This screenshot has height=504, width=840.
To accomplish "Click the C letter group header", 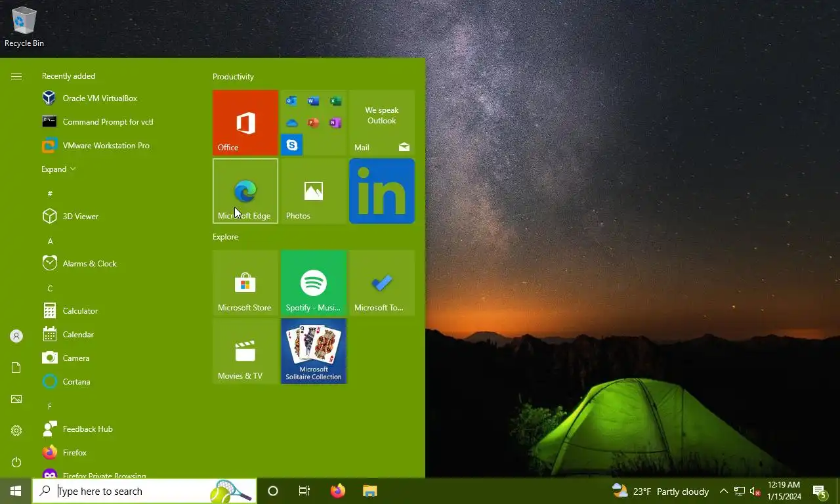I will (50, 288).
